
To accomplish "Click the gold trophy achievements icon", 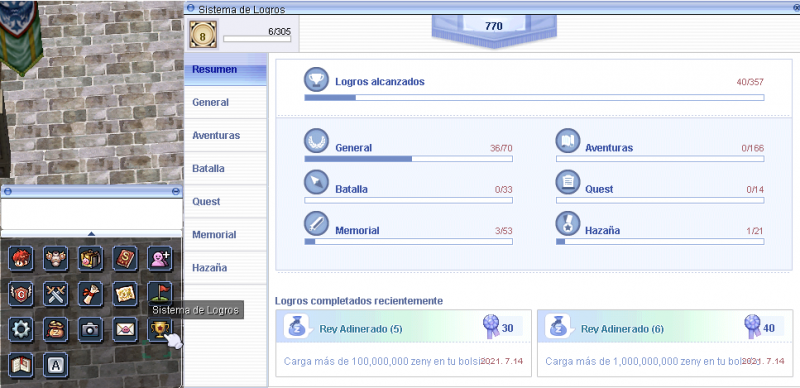I will [x=160, y=330].
